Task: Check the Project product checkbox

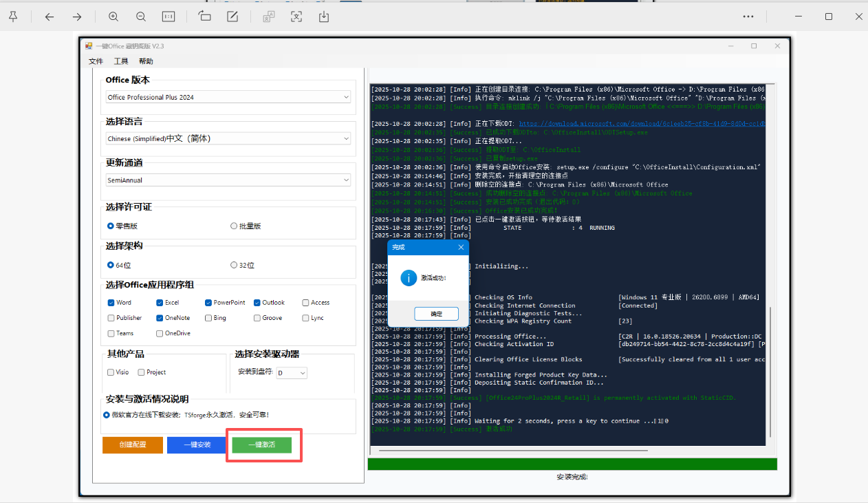Action: pyautogui.click(x=141, y=372)
